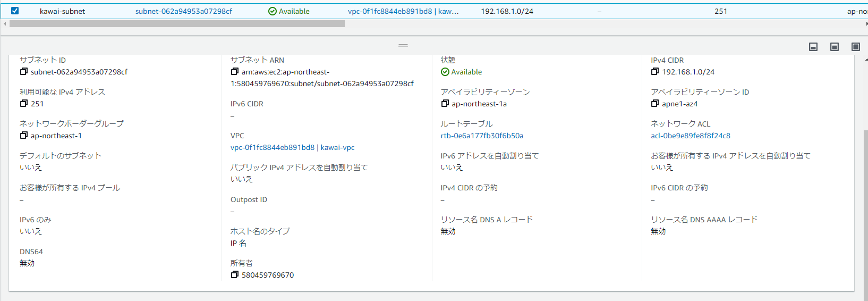868x301 pixels.
Task: Click 'パブリック IPv4 アドレスを自動割り当て' label
Action: [299, 168]
